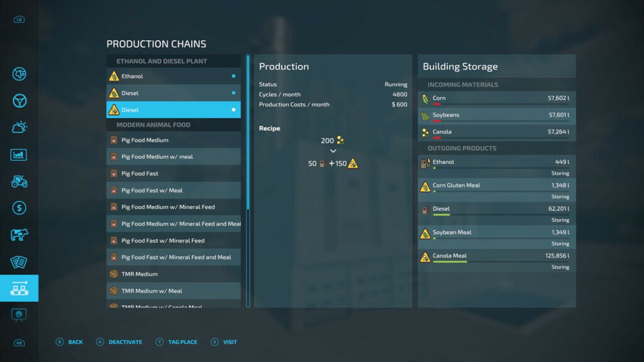Select TMR Medium production chain

[x=174, y=274]
